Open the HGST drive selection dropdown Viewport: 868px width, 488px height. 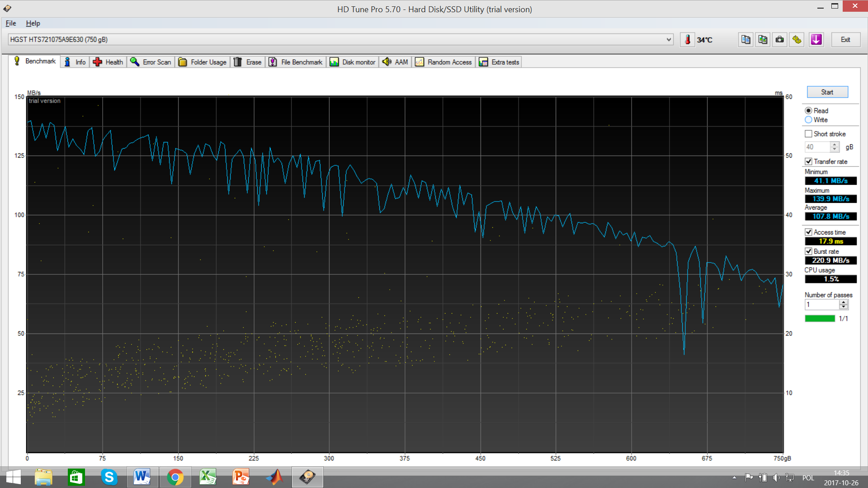click(x=340, y=39)
